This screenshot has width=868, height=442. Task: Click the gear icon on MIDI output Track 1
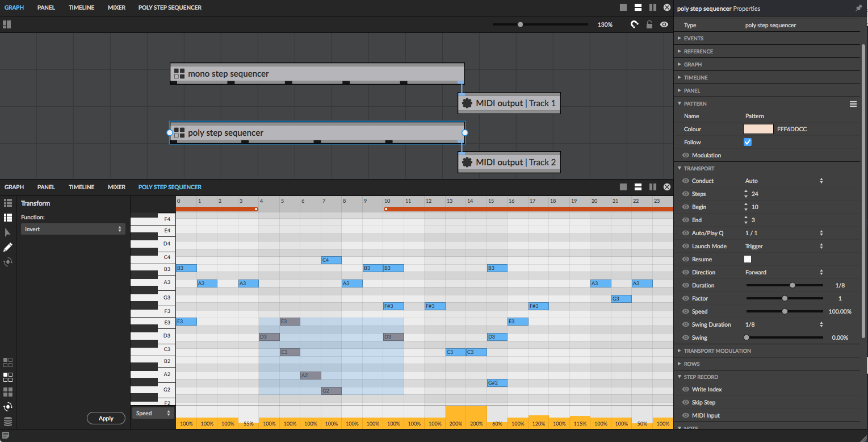(467, 103)
